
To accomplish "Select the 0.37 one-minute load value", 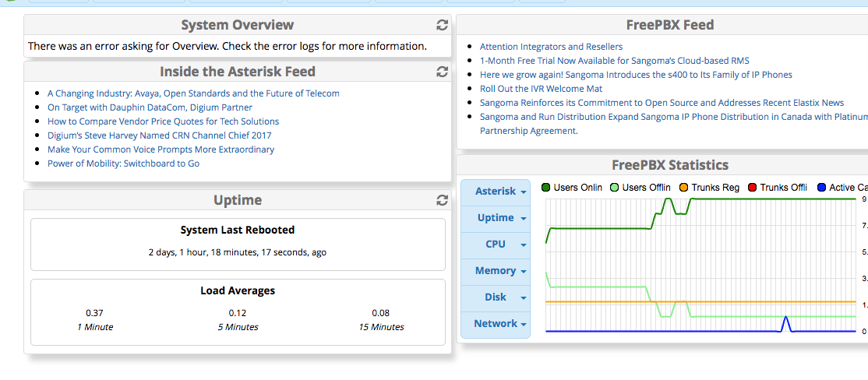I will 94,313.
